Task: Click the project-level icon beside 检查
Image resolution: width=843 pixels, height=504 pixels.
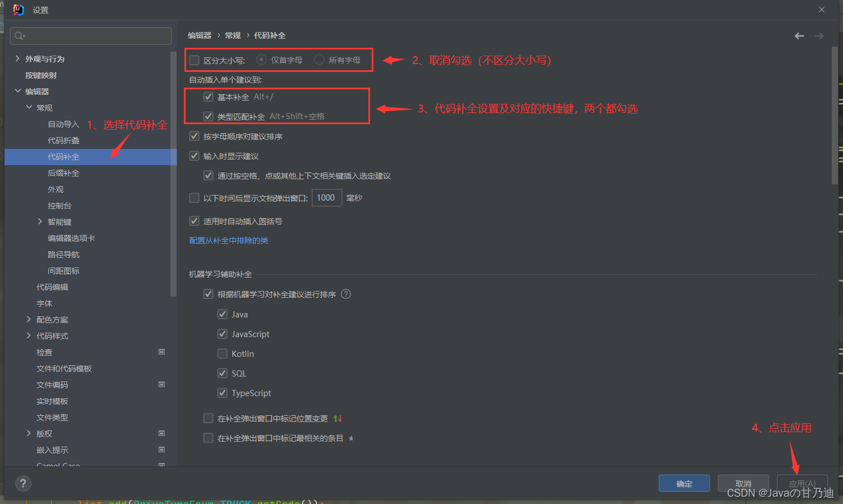Action: pos(162,352)
